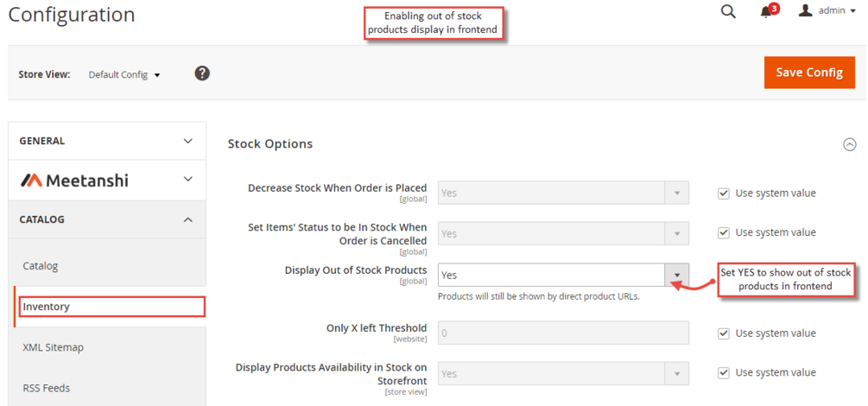Collapse the Stock Options section circle icon
This screenshot has height=406, width=868.
click(x=849, y=144)
